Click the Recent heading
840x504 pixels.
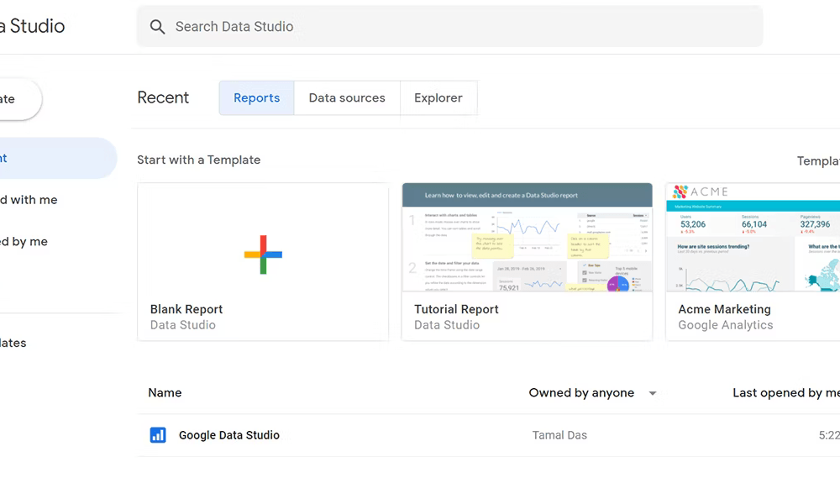point(163,97)
